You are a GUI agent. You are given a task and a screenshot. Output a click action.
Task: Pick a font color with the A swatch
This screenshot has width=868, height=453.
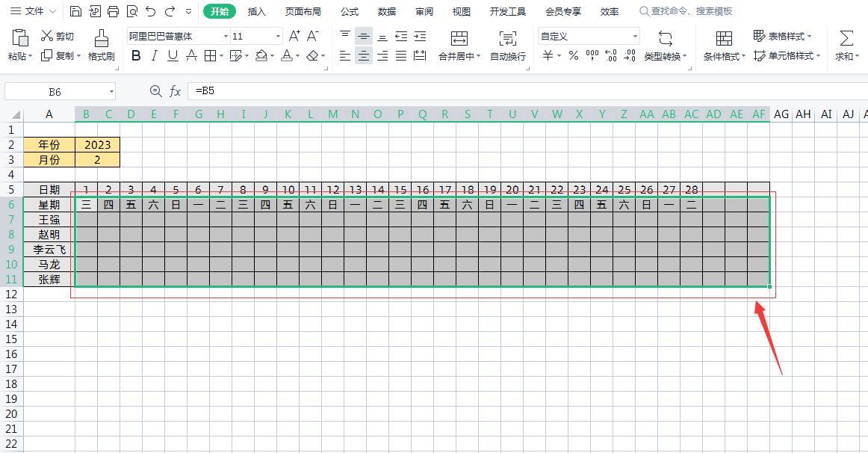(288, 55)
